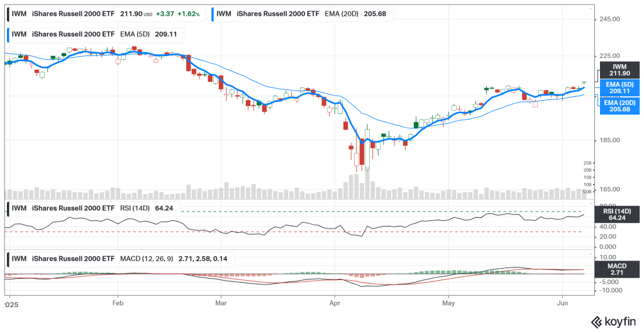Click the EMA (20D) 205.68 axis tag
Screen dimensions: 644x333
pos(619,105)
